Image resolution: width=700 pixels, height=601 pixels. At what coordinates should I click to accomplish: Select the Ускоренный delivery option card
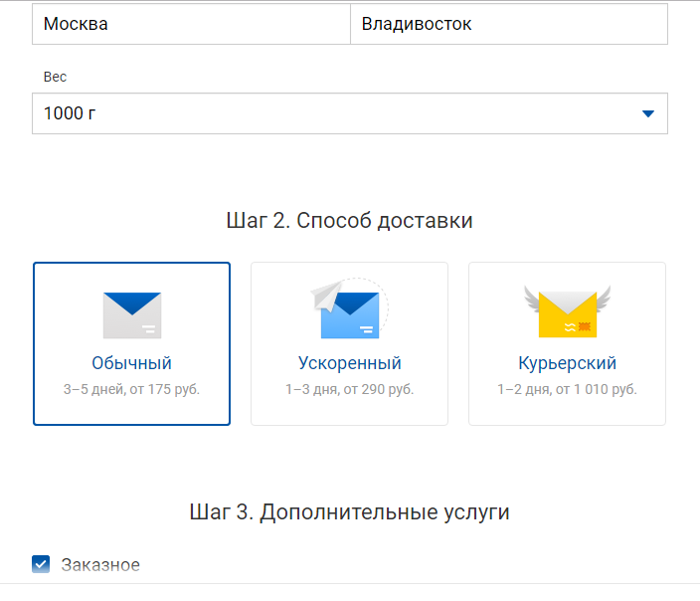[x=349, y=343]
